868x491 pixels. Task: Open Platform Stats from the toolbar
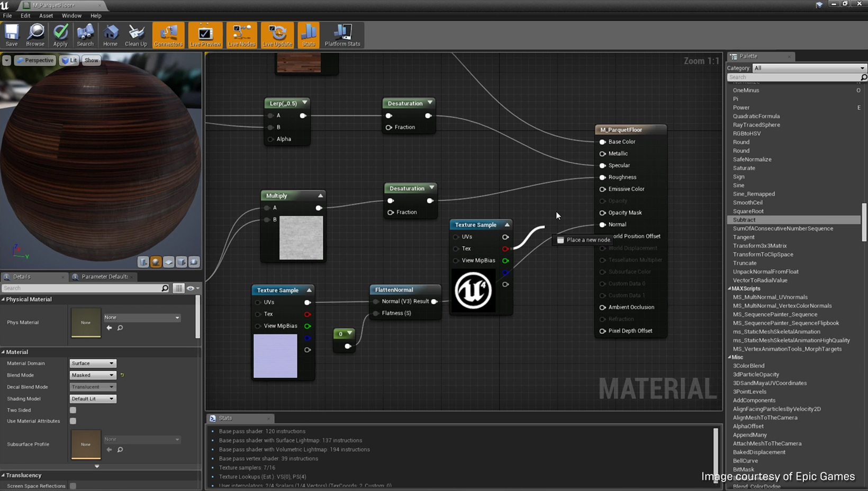342,35
